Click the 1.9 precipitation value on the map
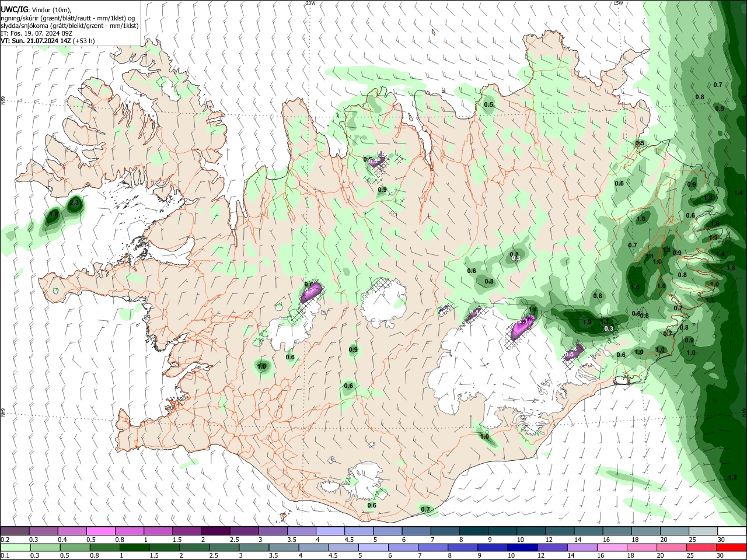 coord(588,322)
